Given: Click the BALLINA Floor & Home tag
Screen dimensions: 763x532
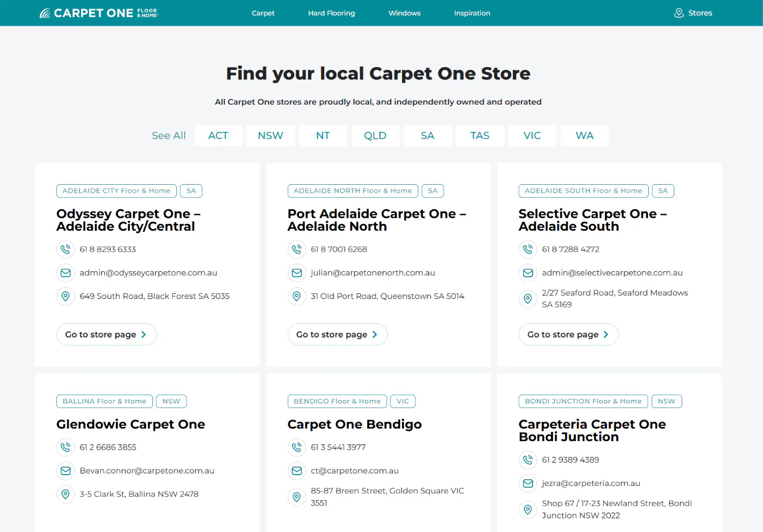Looking at the screenshot, I should pyautogui.click(x=105, y=401).
